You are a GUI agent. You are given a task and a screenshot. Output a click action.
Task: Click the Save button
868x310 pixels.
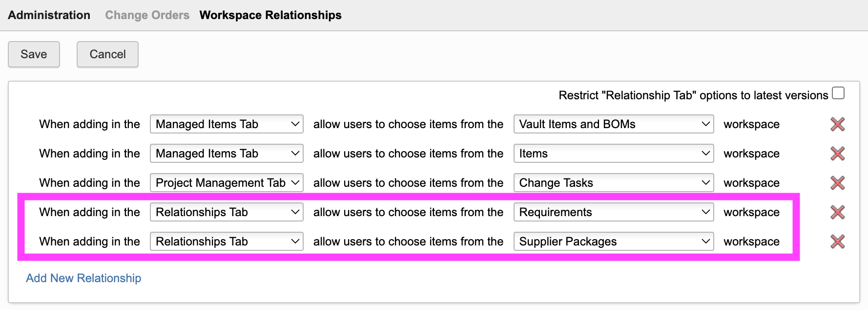tap(34, 54)
